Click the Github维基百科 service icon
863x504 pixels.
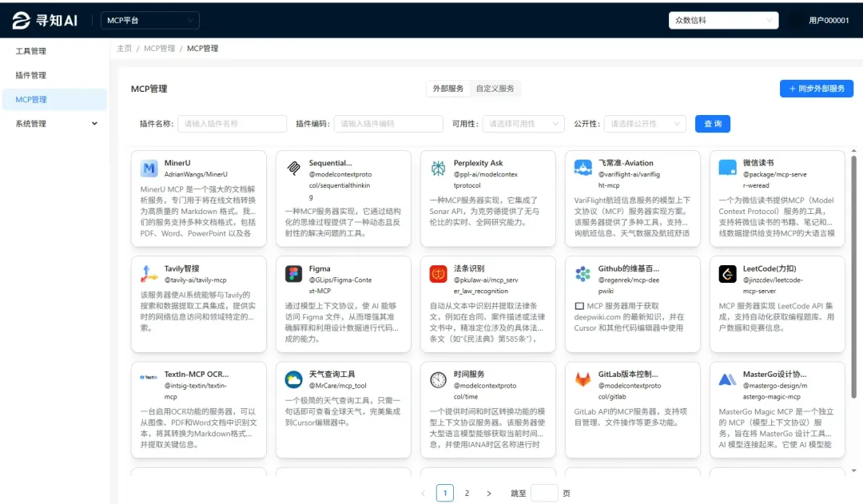[x=582, y=272]
